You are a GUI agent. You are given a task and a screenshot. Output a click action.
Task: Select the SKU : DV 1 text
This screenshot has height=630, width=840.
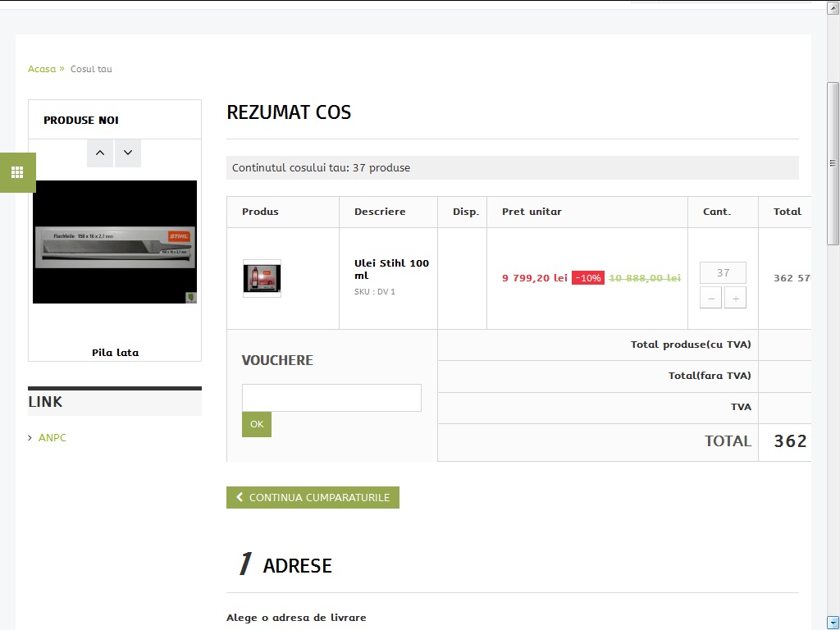pyautogui.click(x=374, y=292)
